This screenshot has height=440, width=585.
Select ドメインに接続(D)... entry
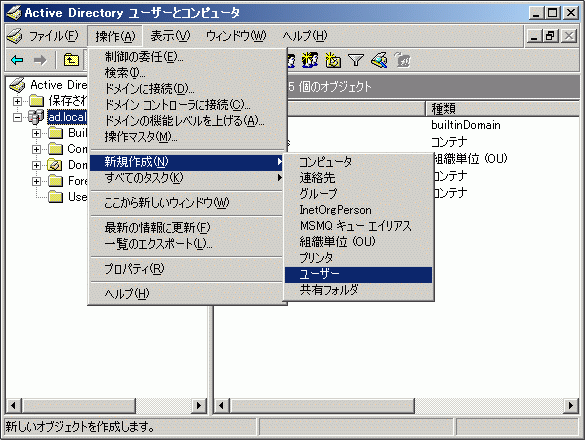pos(187,89)
